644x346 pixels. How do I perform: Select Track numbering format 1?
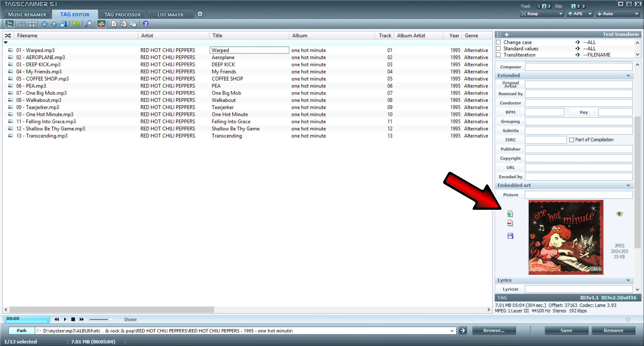click(x=539, y=6)
